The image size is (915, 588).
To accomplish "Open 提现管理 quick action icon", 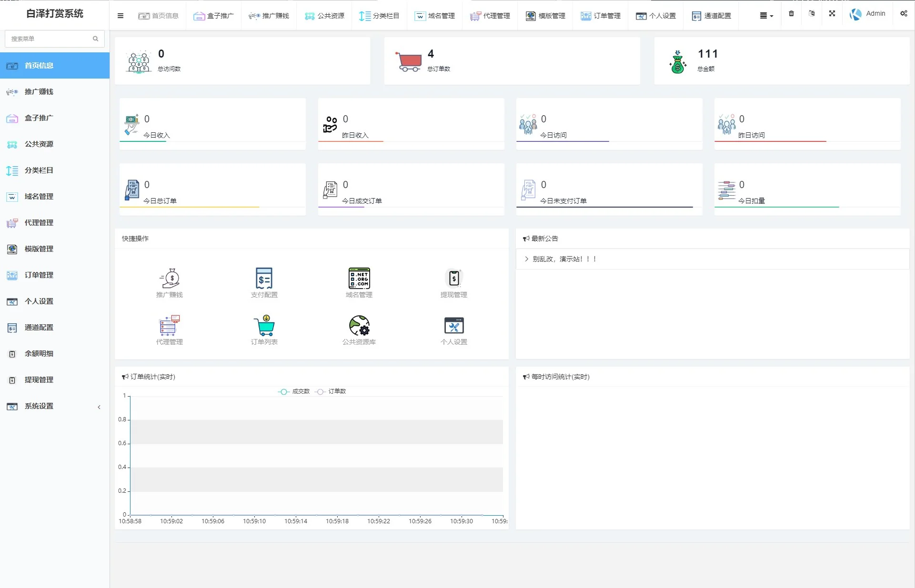I will point(453,279).
